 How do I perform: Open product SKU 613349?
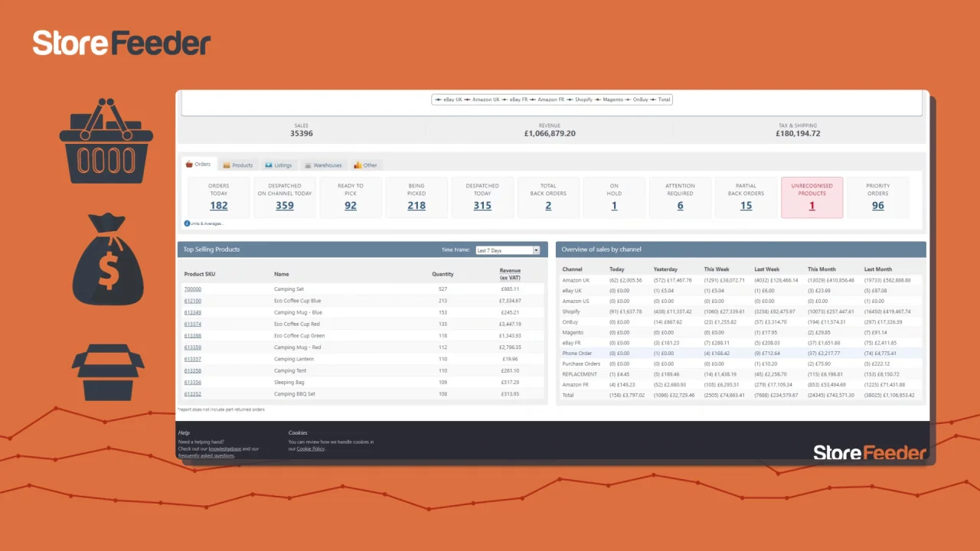click(193, 312)
